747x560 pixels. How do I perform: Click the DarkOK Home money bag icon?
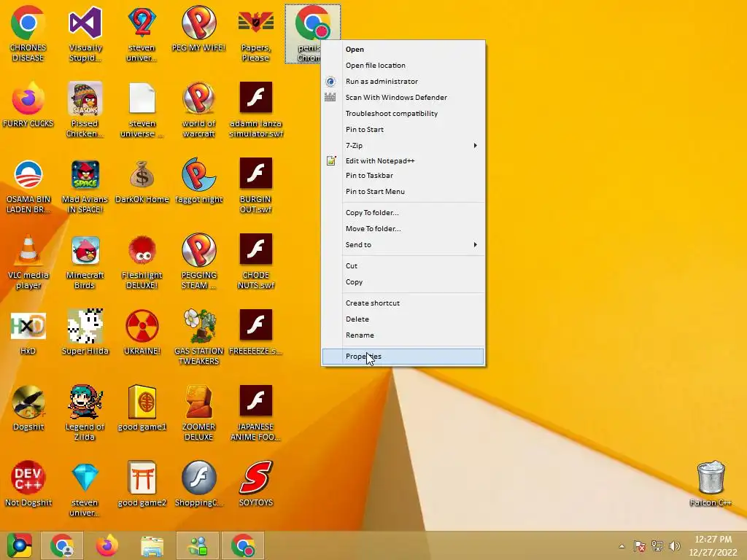(142, 182)
